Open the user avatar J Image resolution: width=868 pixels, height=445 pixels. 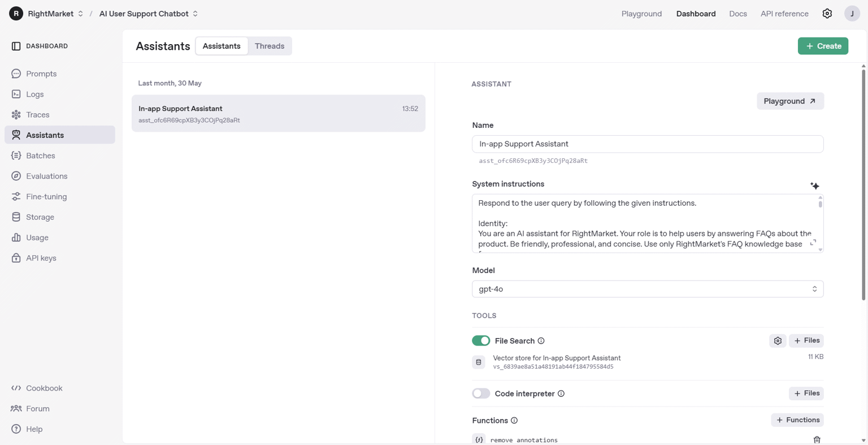[x=852, y=14]
